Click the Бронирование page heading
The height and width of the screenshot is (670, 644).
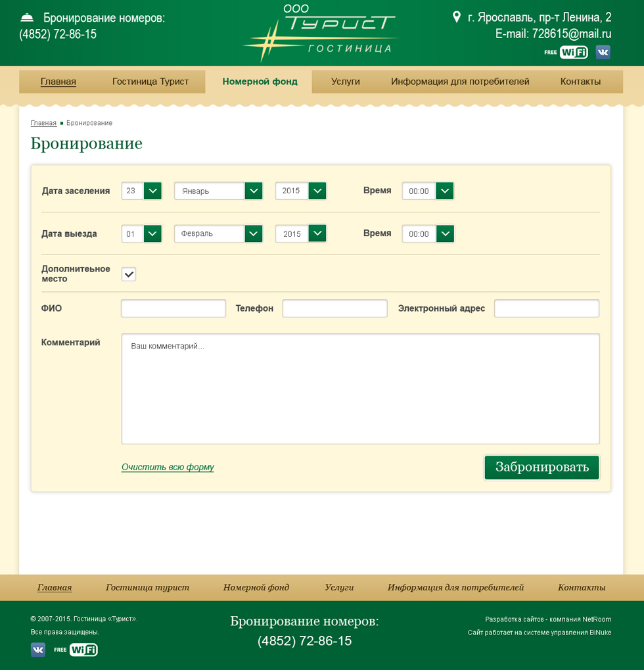point(86,143)
